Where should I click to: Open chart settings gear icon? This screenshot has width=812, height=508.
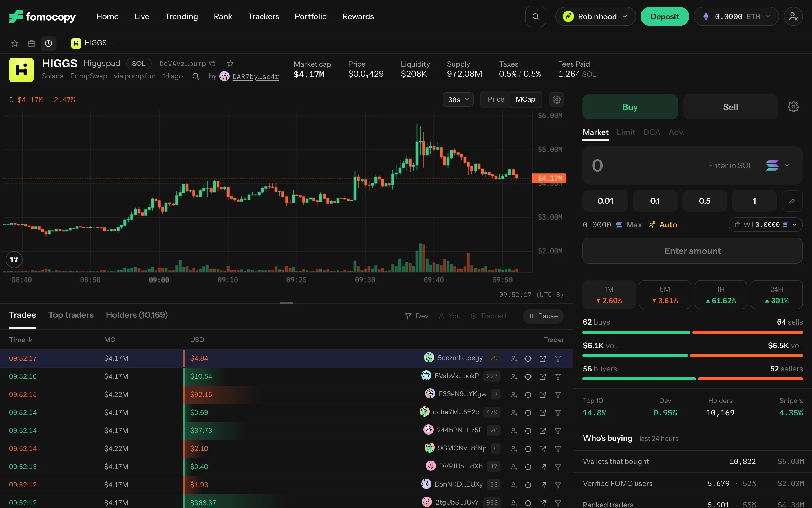pos(557,99)
